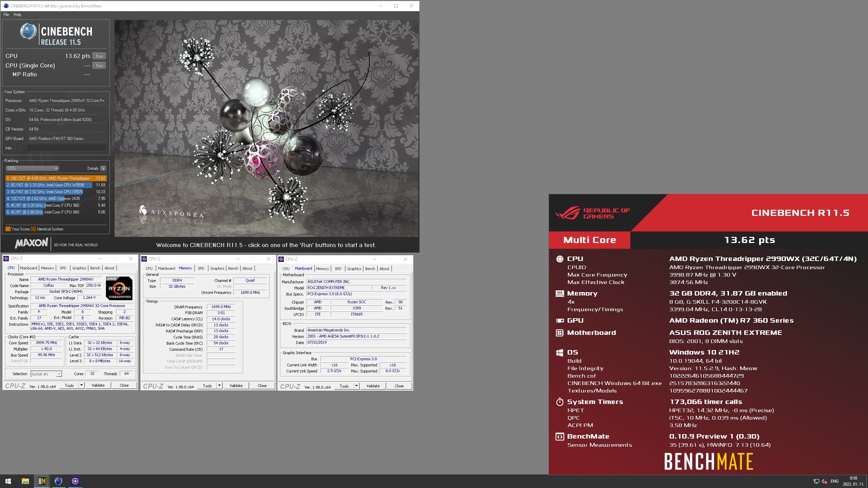Click ENG language indicator

click(x=834, y=481)
